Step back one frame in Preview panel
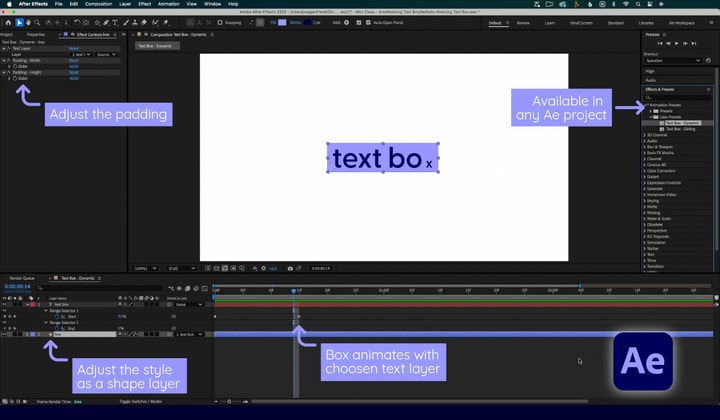Screen dimensions: 720x420 668,43
